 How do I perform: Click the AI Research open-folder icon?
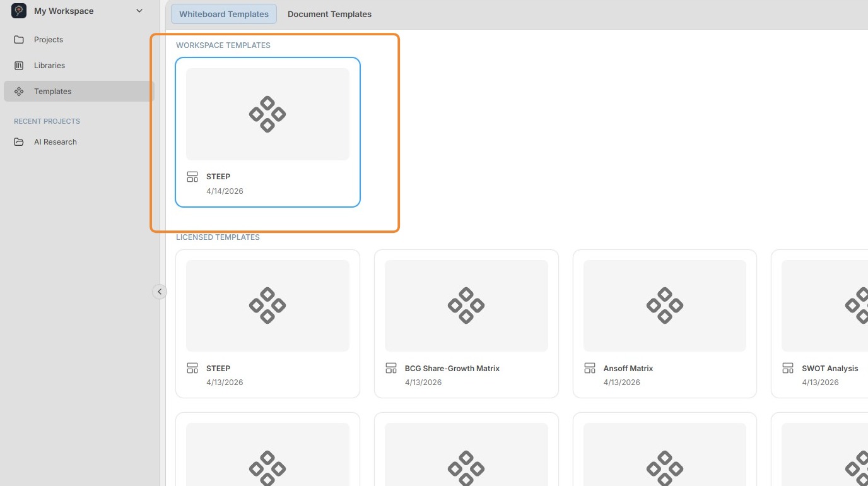[19, 142]
